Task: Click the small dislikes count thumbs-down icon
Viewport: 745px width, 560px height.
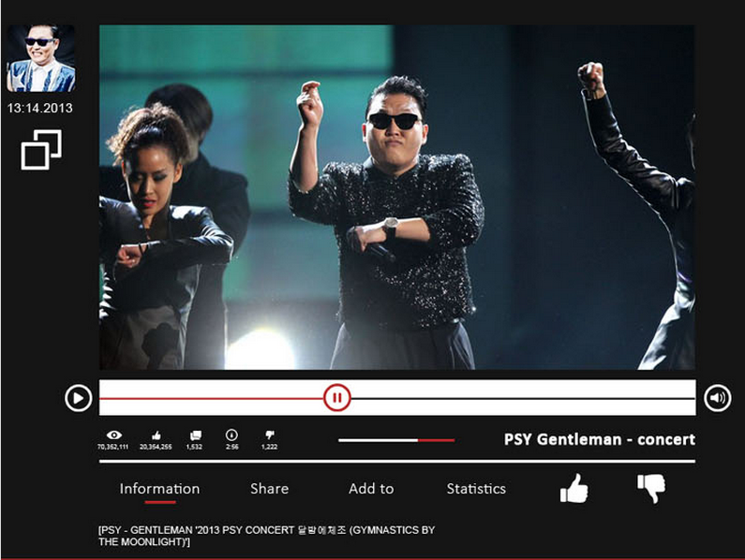Action: coord(270,435)
